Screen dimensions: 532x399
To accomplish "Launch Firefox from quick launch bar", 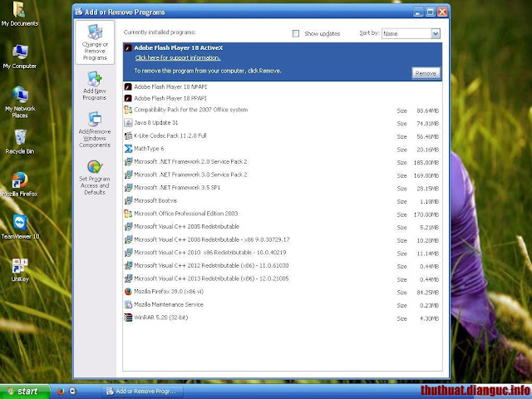I will click(61, 392).
